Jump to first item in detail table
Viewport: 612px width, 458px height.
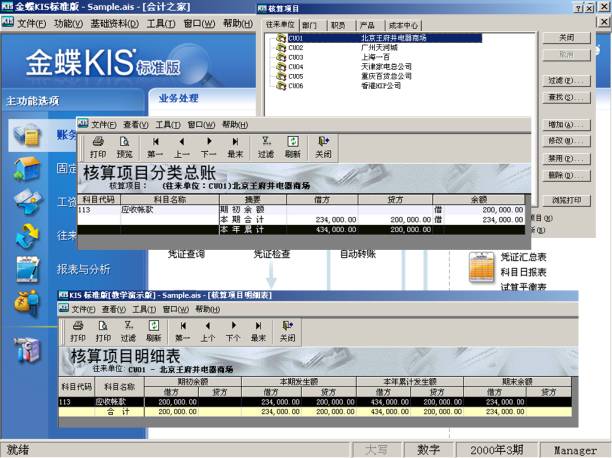(183, 331)
